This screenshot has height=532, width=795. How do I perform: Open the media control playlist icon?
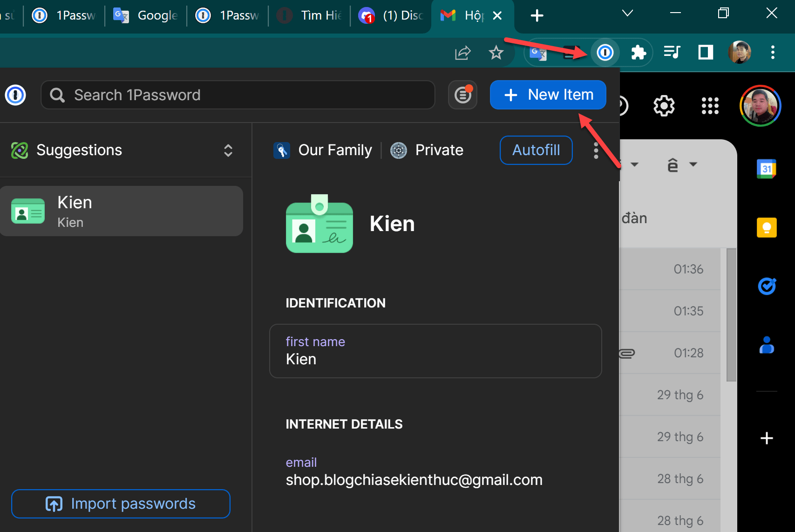672,52
